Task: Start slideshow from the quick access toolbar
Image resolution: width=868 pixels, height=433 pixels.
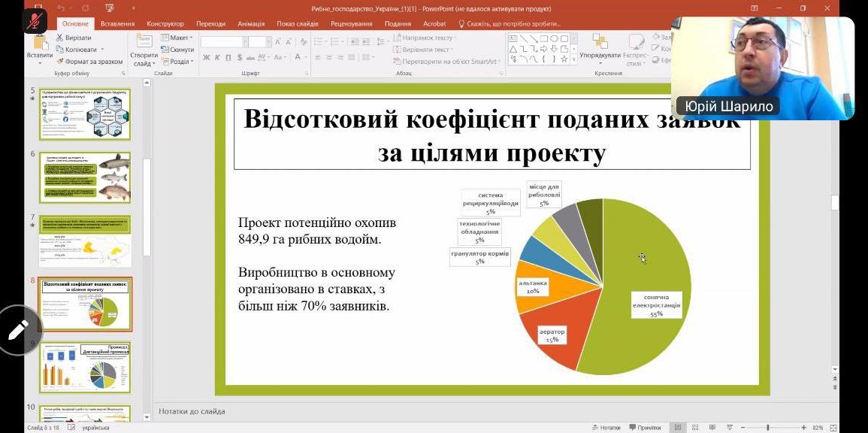Action: click(110, 8)
